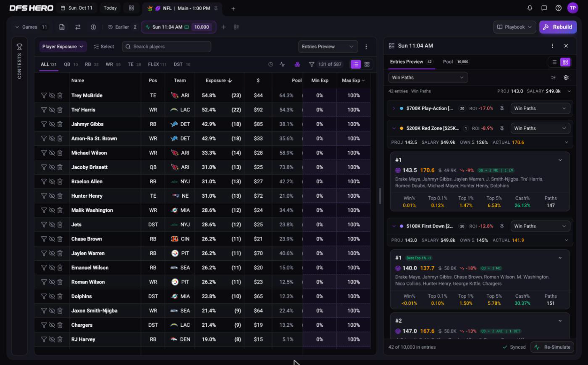
Task: Click the Search players field
Action: tap(167, 47)
